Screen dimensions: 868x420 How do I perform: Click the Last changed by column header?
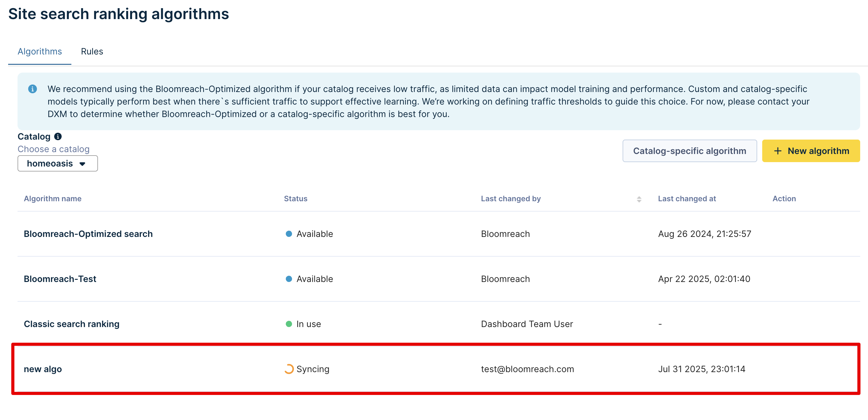click(x=511, y=199)
